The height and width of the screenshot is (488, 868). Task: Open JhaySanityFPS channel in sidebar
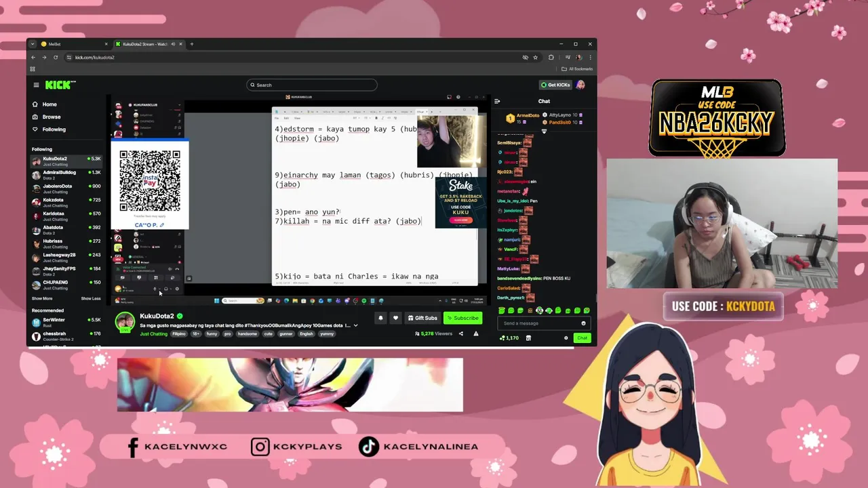[66, 271]
